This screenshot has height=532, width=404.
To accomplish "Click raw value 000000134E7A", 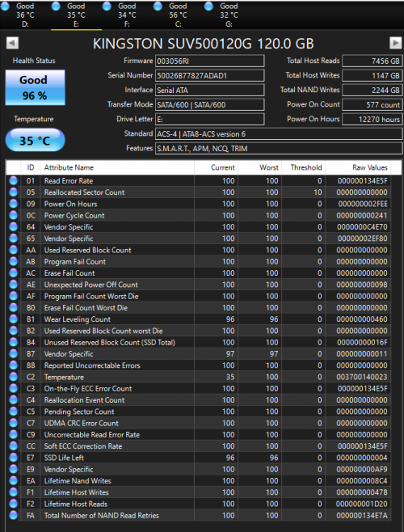I will point(362,515).
